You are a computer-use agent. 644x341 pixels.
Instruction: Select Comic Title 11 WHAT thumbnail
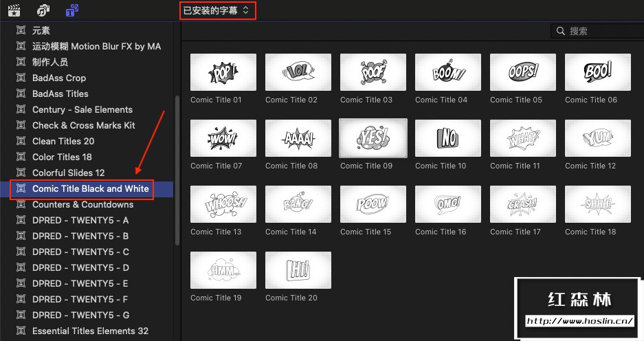pos(523,138)
